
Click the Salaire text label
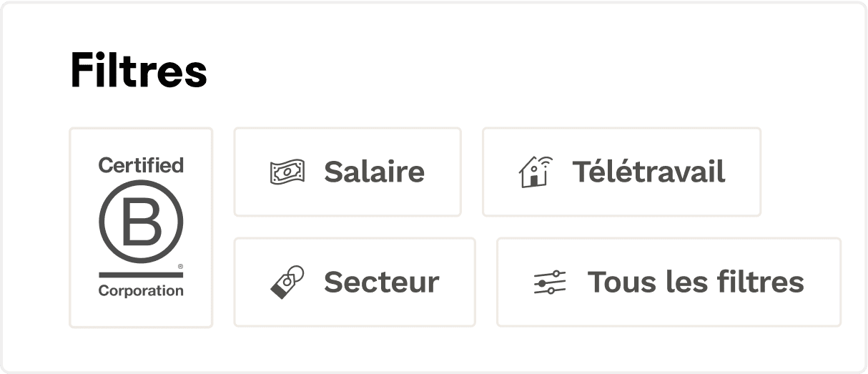tap(374, 172)
